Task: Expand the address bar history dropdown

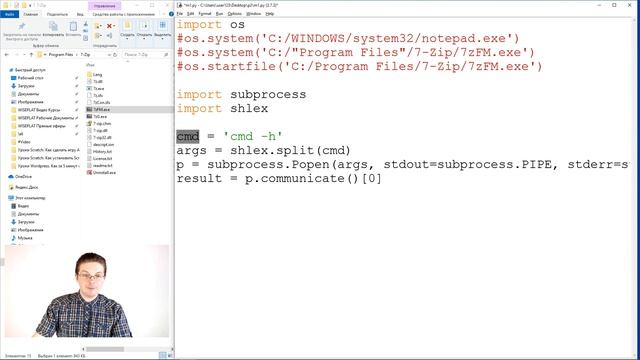Action: pos(109,55)
